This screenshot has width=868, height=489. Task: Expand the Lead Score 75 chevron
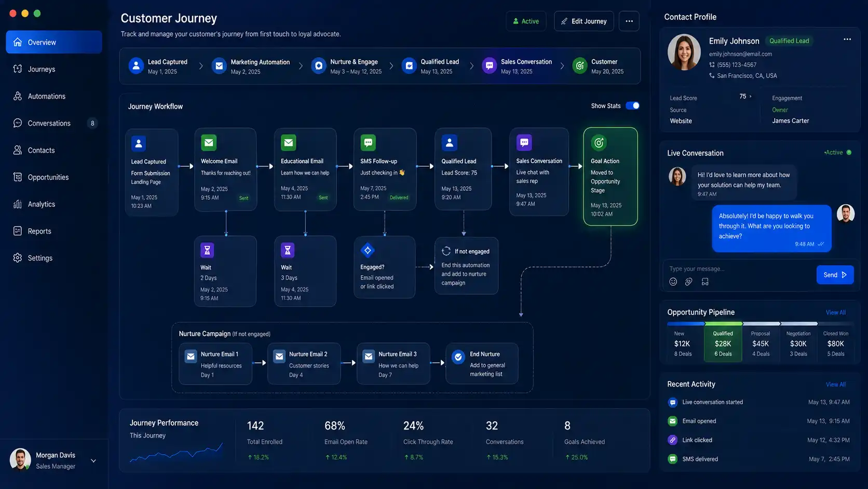750,97
